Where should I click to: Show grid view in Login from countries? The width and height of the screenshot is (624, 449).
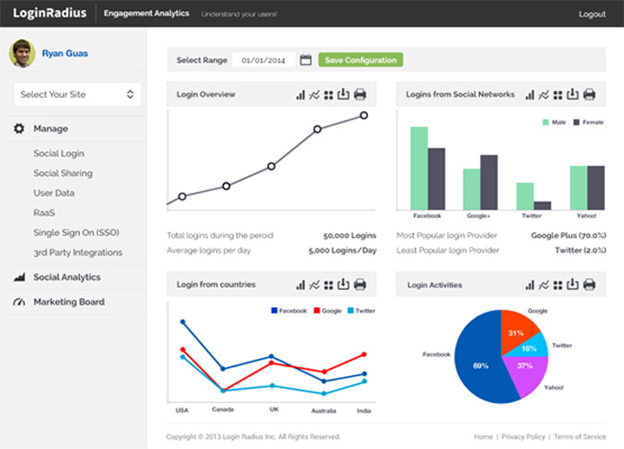click(x=328, y=285)
